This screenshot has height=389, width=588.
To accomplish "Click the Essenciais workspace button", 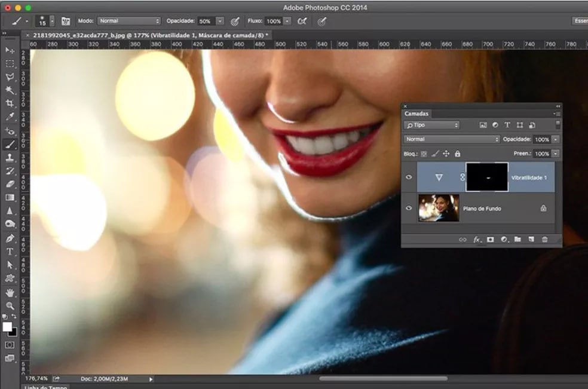I will click(x=579, y=21).
